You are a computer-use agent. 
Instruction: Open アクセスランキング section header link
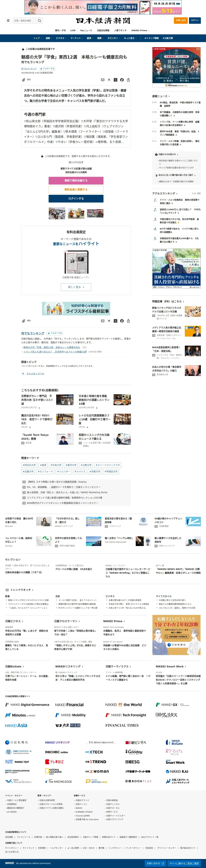tap(165, 193)
